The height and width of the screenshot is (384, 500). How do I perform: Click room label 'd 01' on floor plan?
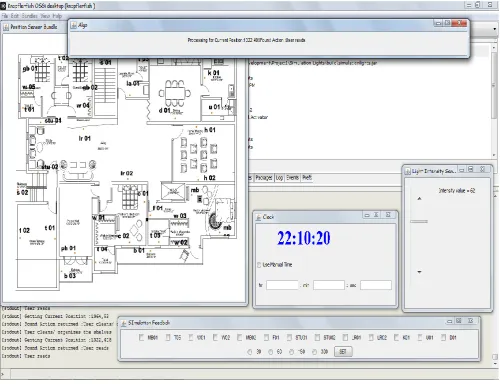(x=165, y=110)
